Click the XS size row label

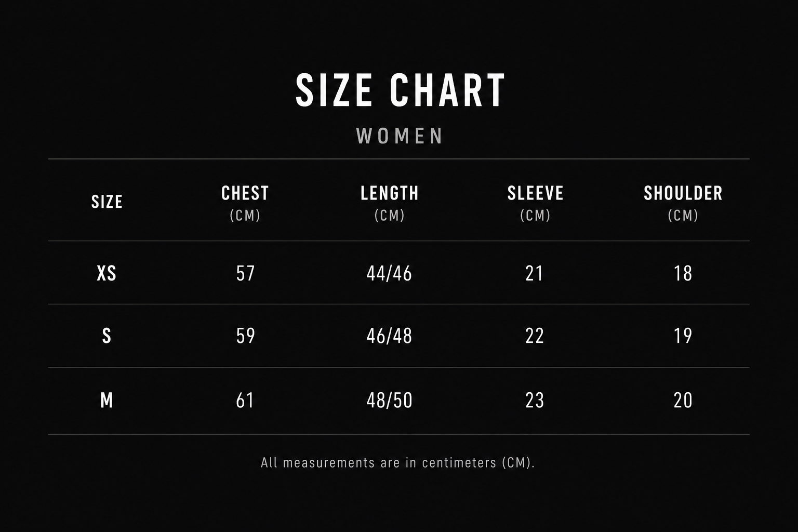(x=107, y=273)
